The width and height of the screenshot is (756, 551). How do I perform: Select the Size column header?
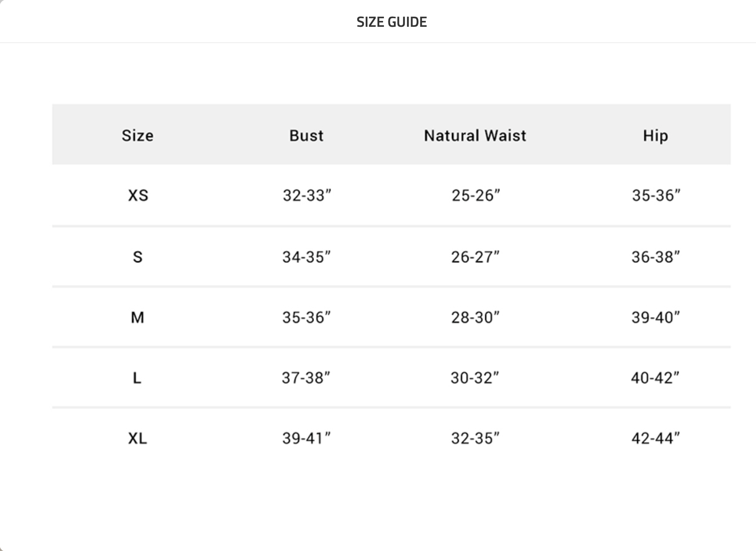[138, 135]
